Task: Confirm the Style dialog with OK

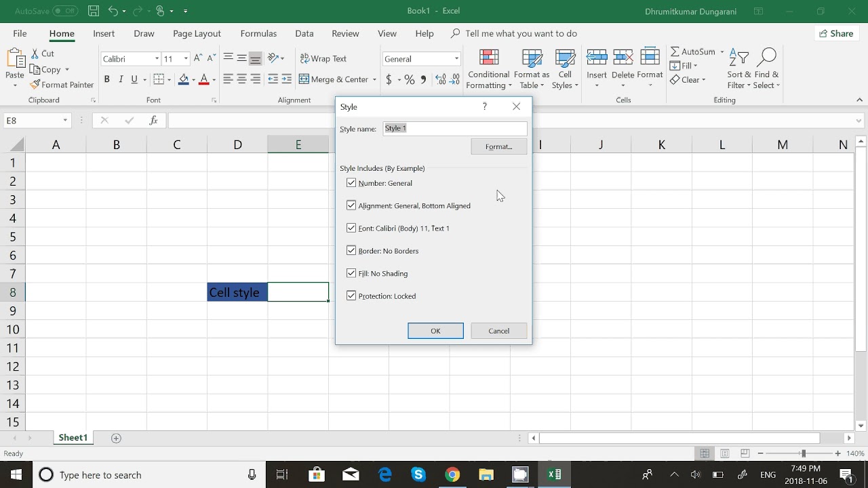Action: 435,331
